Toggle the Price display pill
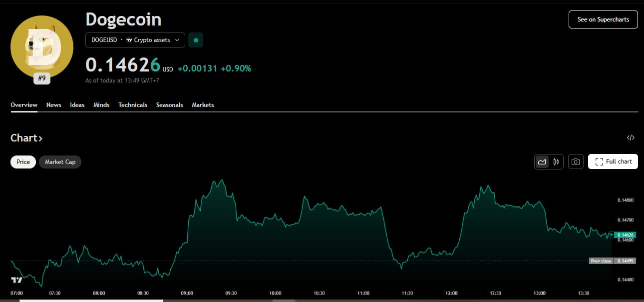The width and height of the screenshot is (644, 302). 23,161
